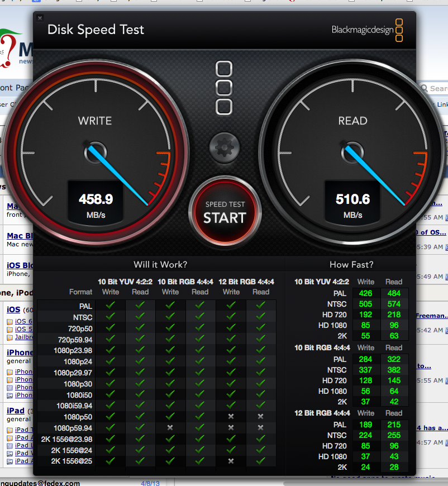Click the READ speed gauge needle

pos(374,175)
